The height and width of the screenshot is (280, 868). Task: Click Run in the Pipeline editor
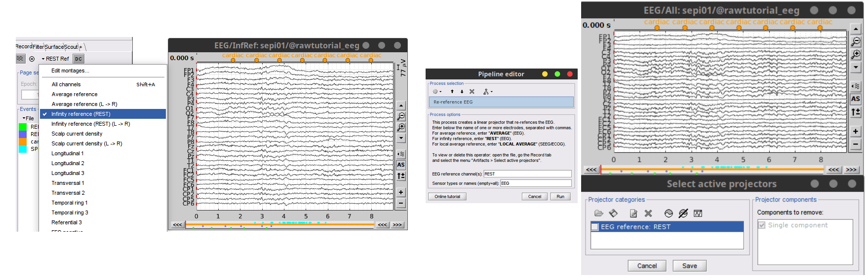(560, 197)
